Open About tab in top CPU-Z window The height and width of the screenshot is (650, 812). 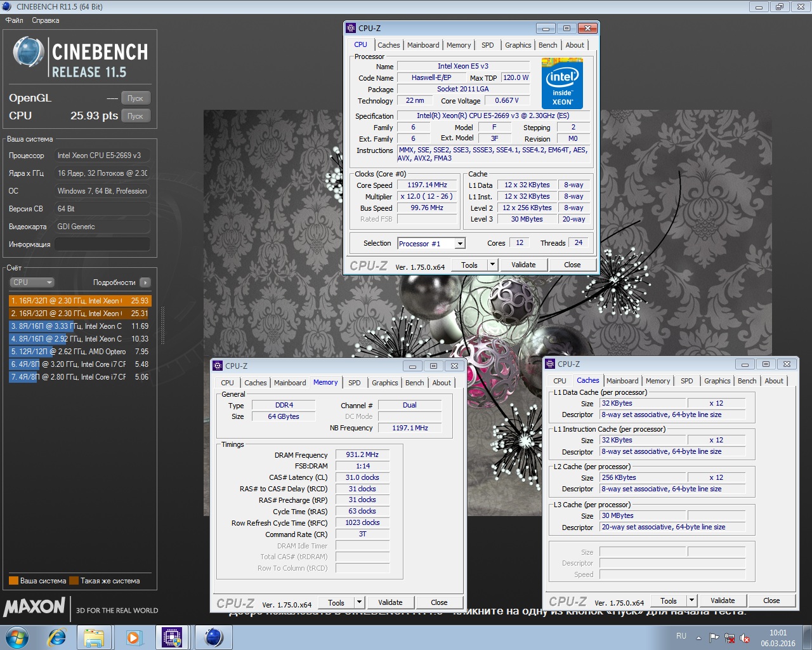click(x=575, y=45)
